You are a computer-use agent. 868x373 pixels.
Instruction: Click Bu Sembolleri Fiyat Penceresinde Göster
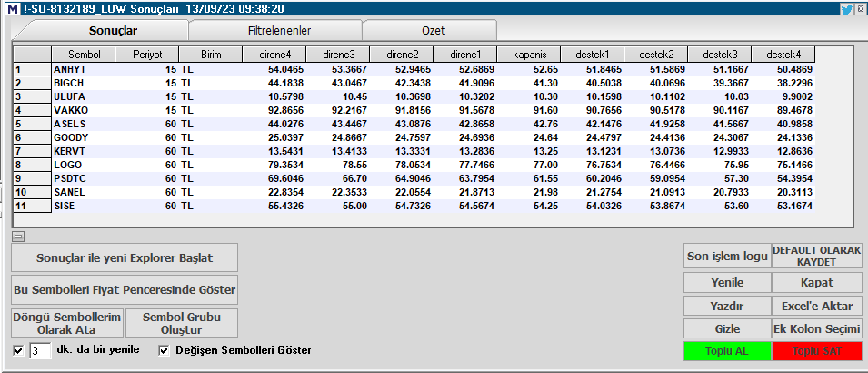pos(125,290)
